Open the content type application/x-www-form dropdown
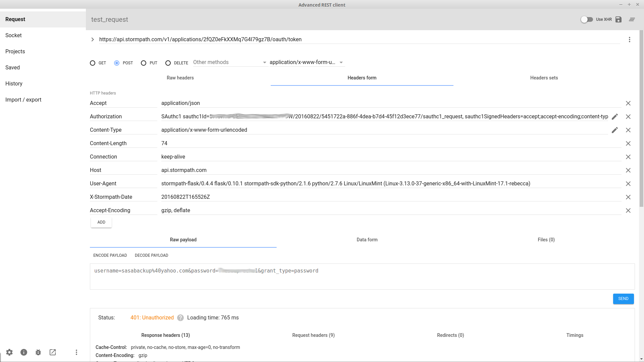The image size is (644, 362). click(x=307, y=62)
